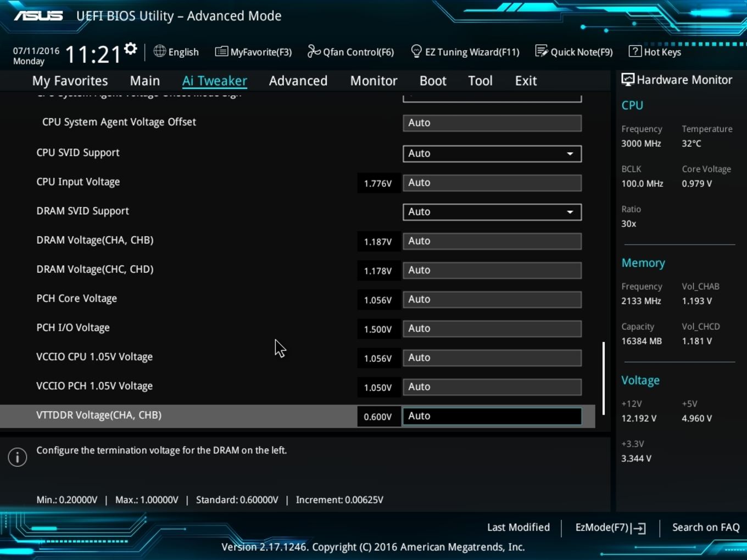
Task: Select the CPU Input Voltage label
Action: pos(78,182)
